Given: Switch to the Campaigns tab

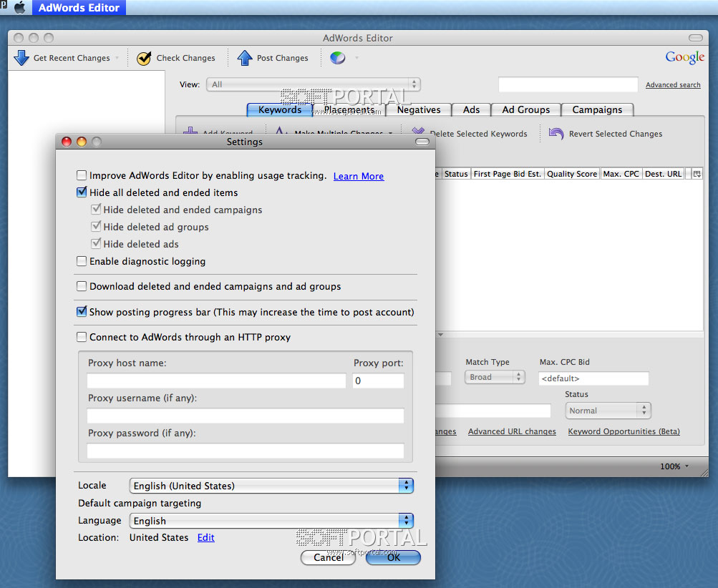Looking at the screenshot, I should coord(597,110).
